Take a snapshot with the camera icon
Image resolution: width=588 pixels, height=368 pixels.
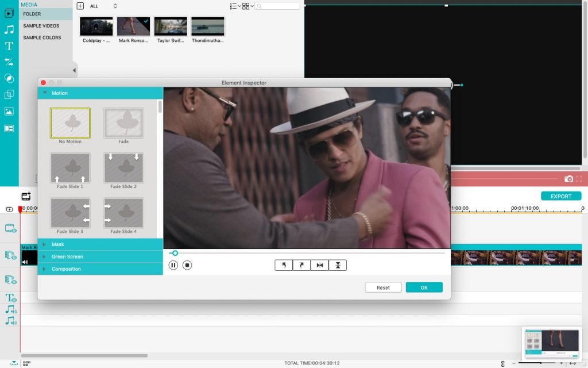pyautogui.click(x=568, y=179)
